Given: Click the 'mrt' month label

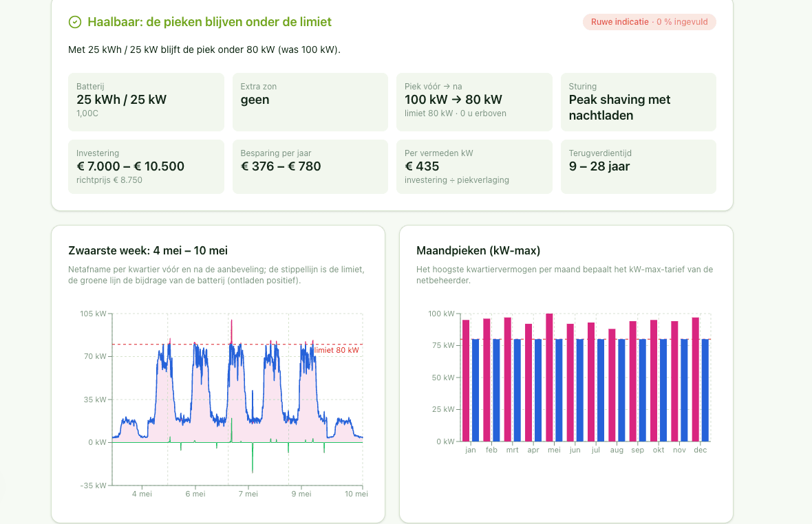Looking at the screenshot, I should click(x=512, y=450).
